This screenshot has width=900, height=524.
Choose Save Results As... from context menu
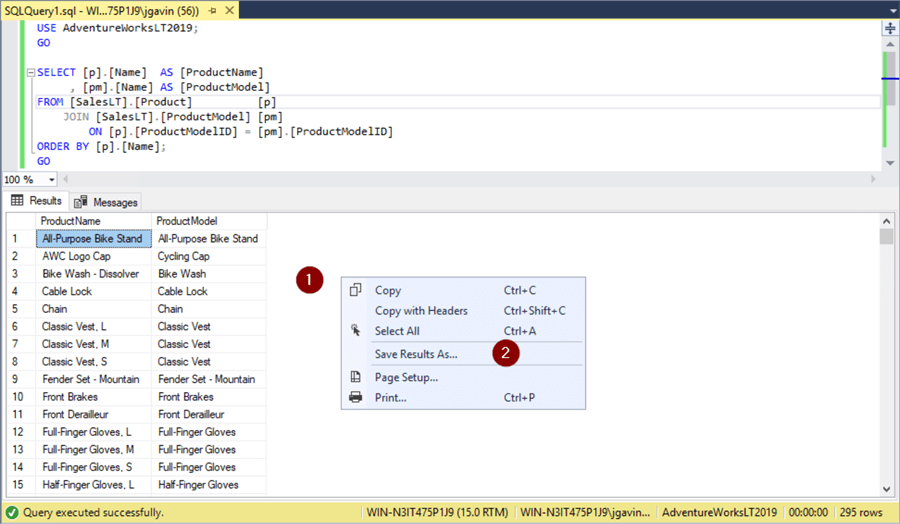tap(416, 354)
